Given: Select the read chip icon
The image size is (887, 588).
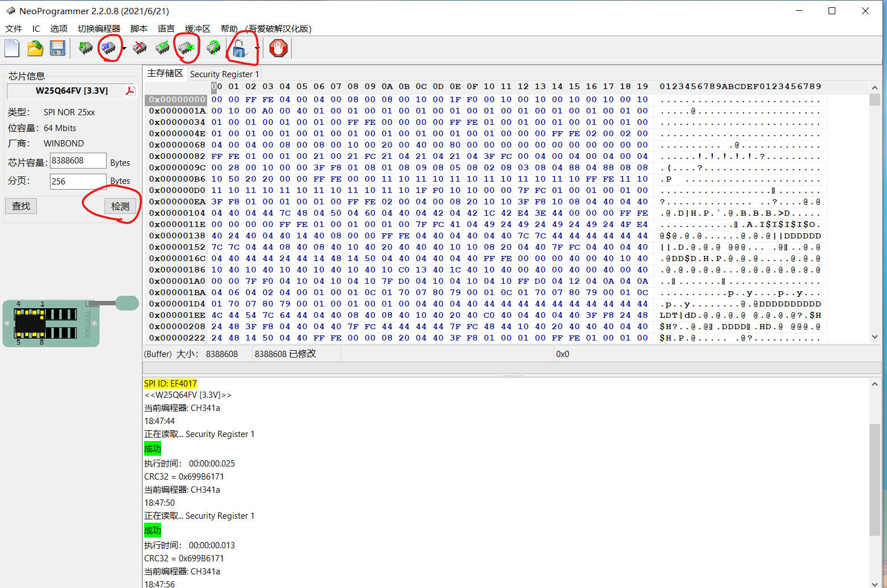Looking at the screenshot, I should pyautogui.click(x=86, y=48).
